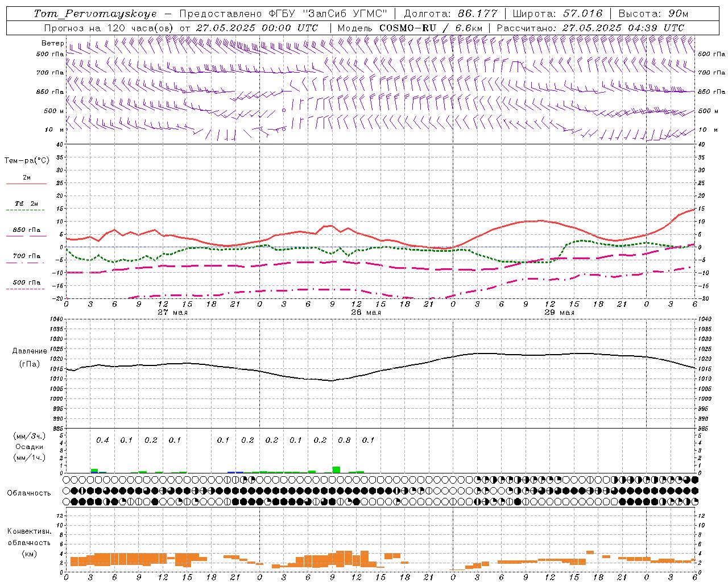The width and height of the screenshot is (728, 582).
Task: Select the "ЗапСиб УГМС" provider text
Action: (345, 14)
